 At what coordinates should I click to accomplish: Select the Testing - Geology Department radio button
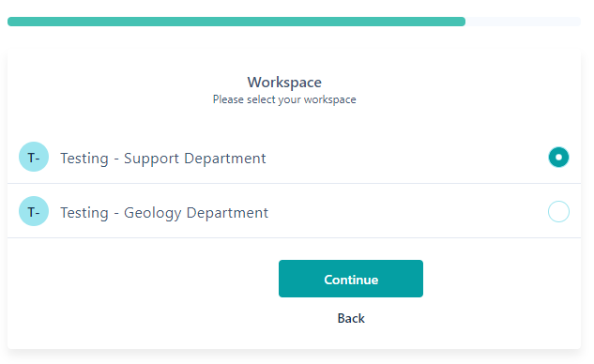pyautogui.click(x=558, y=211)
